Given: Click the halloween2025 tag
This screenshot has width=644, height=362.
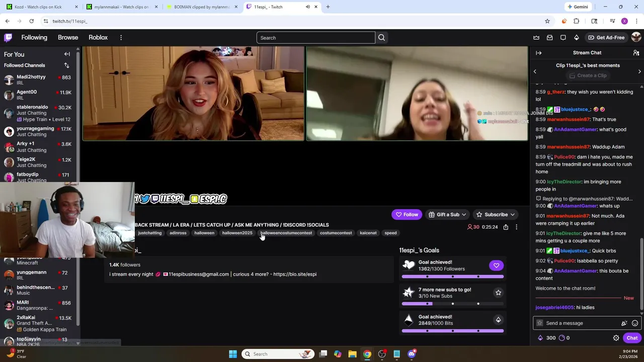Looking at the screenshot, I should point(237,233).
